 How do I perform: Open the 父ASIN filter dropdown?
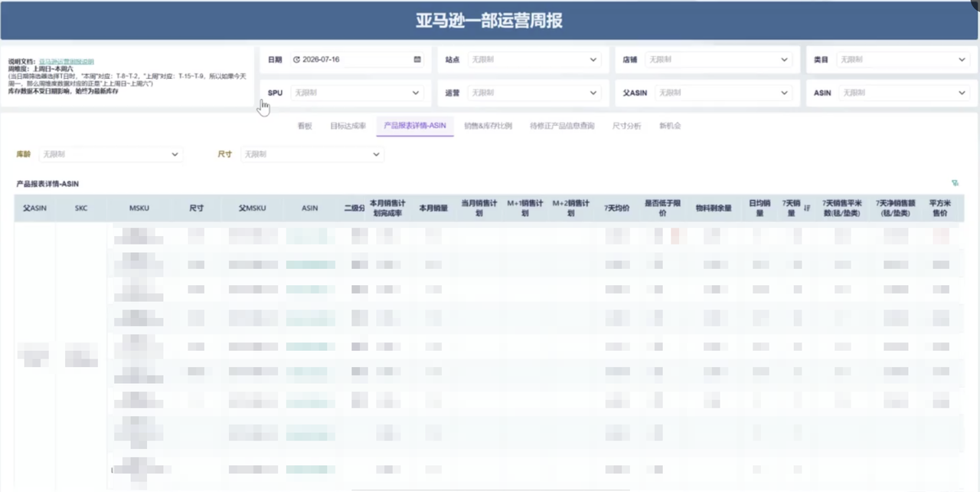(722, 93)
